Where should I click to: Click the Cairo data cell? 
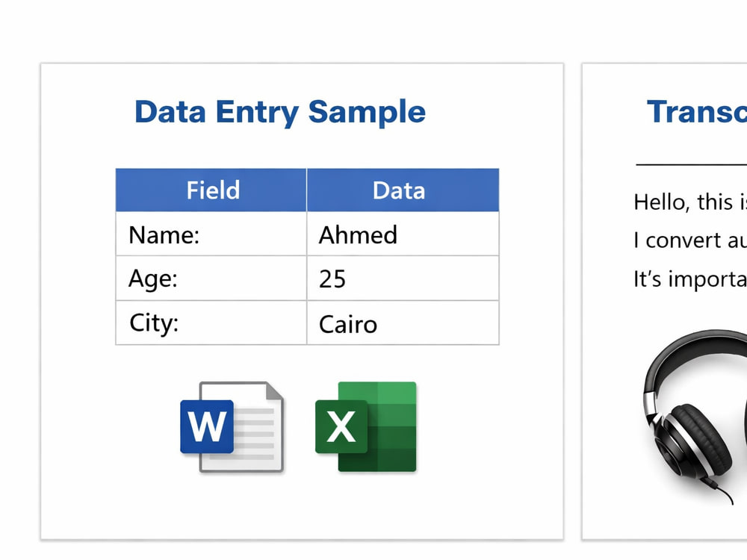(x=403, y=323)
